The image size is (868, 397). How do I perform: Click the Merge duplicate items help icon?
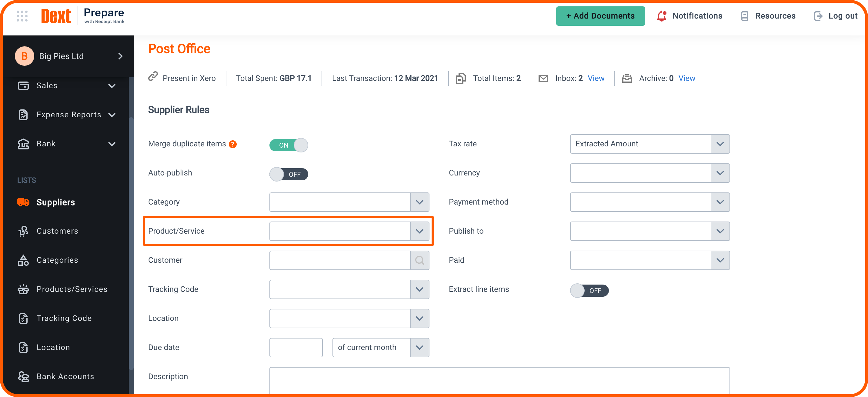point(232,144)
